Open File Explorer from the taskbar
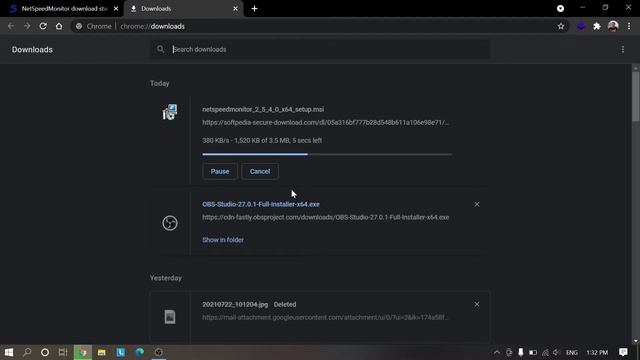The width and height of the screenshot is (640, 360). 102,352
